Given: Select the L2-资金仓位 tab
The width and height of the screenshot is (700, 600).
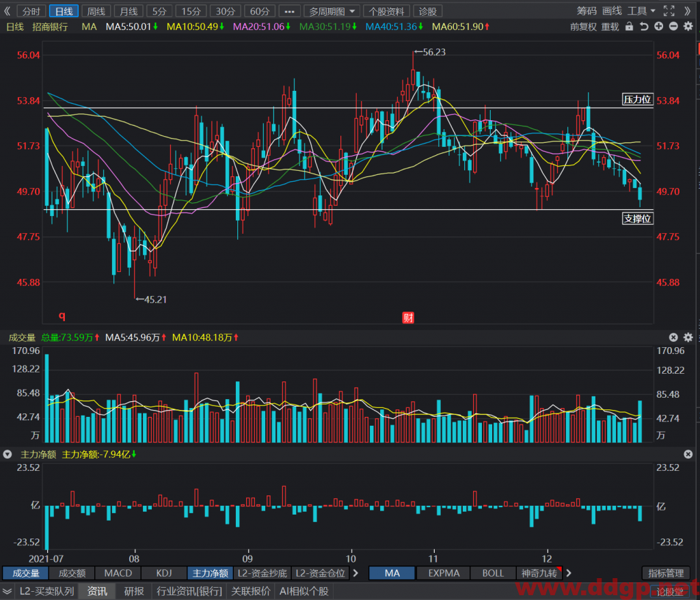Looking at the screenshot, I should pos(320,573).
